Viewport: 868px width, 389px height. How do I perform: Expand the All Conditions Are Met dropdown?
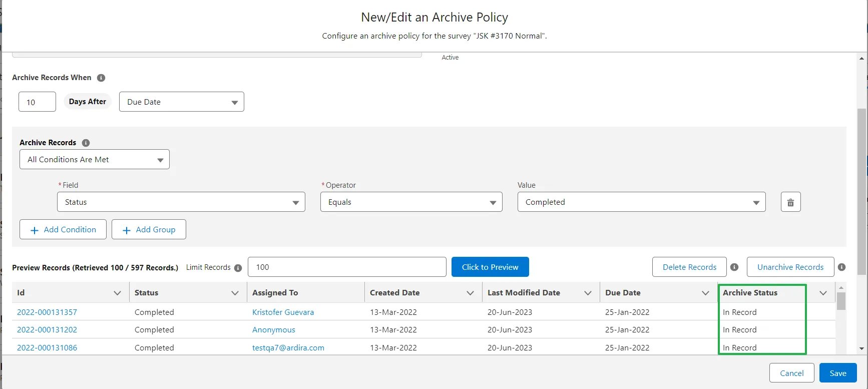pos(95,159)
